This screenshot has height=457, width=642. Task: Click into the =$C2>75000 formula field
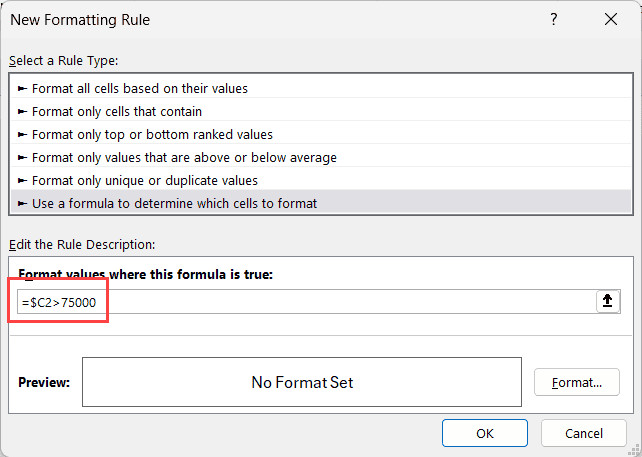coord(300,302)
